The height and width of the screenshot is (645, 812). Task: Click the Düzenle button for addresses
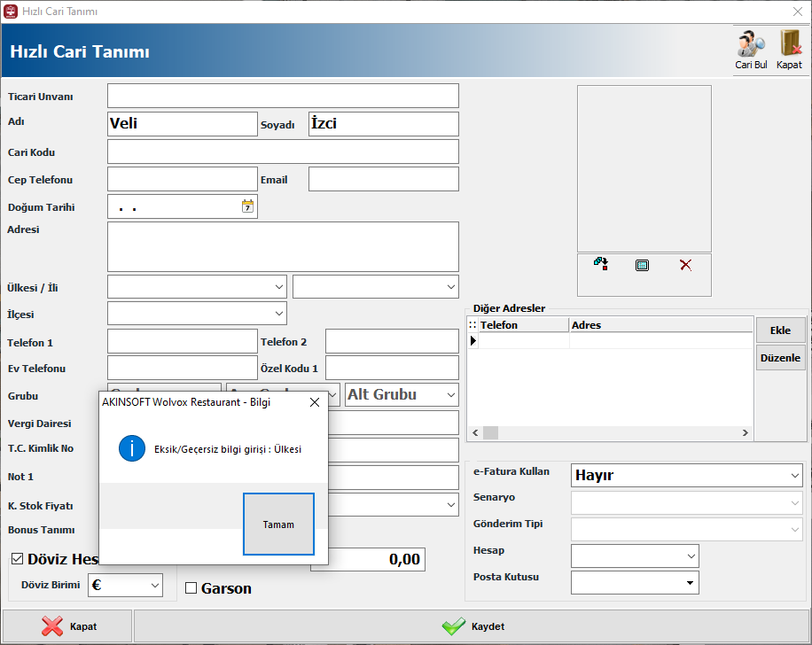point(780,358)
